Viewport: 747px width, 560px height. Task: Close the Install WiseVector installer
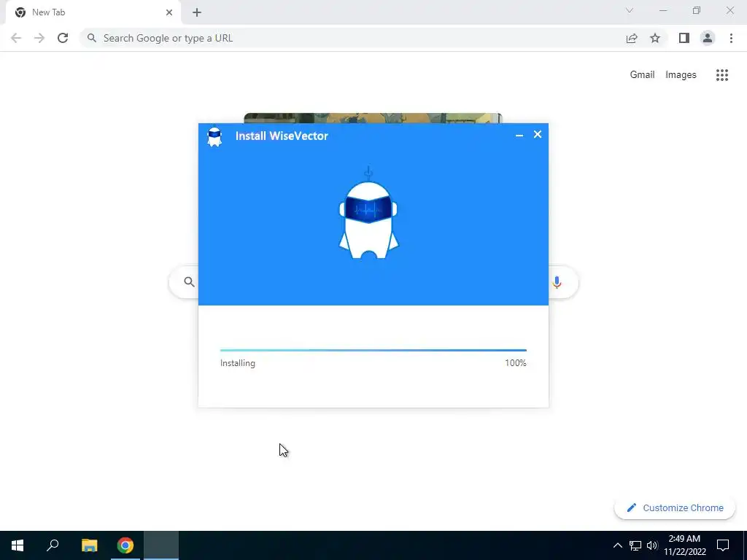point(538,134)
